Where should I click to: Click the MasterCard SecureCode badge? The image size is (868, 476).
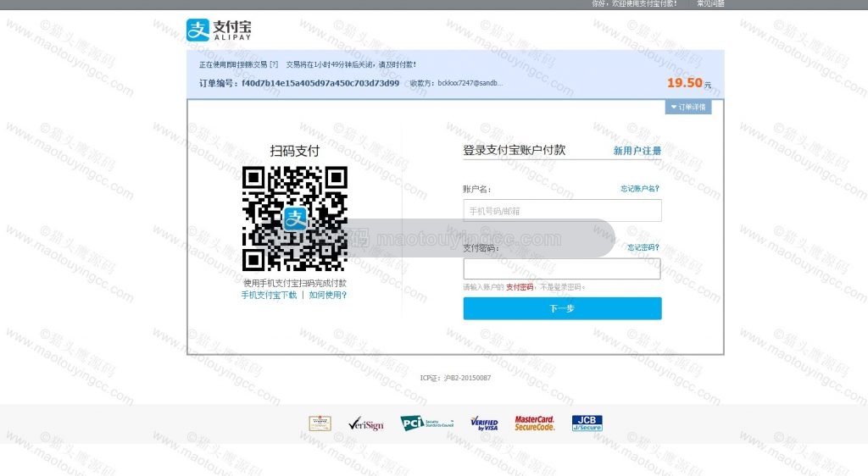(535, 423)
